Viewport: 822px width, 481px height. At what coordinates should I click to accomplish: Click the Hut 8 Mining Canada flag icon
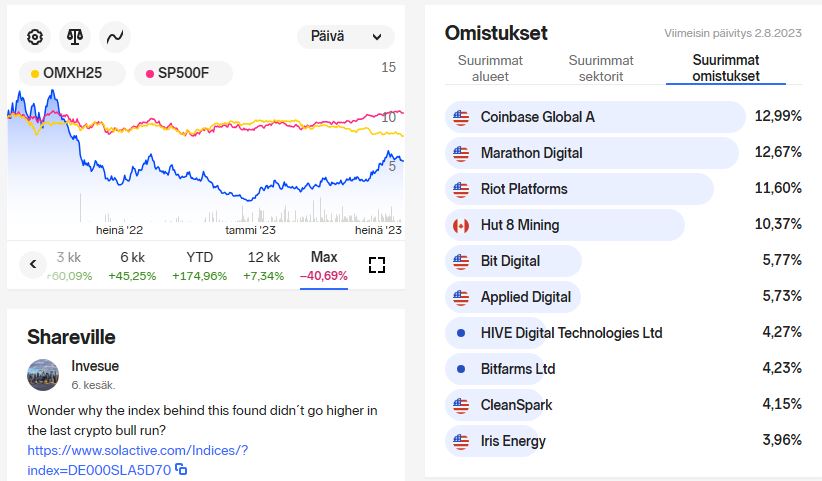click(x=461, y=226)
